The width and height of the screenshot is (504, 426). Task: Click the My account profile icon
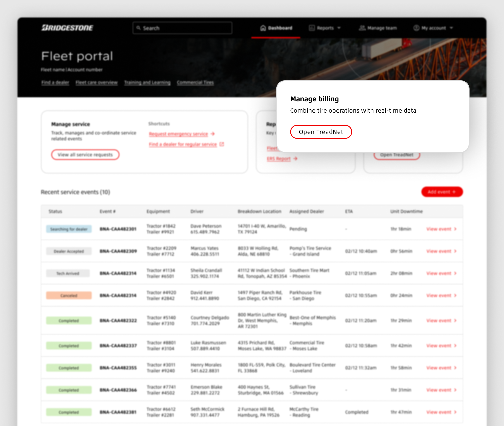tap(416, 28)
